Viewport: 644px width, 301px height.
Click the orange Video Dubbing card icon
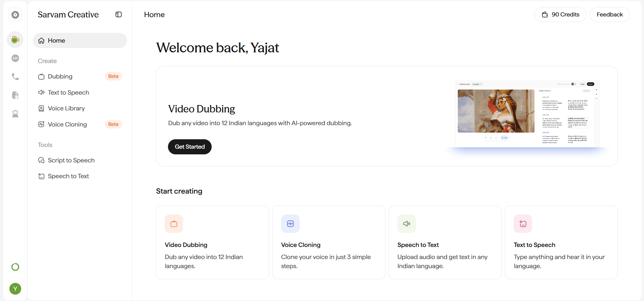pos(174,224)
